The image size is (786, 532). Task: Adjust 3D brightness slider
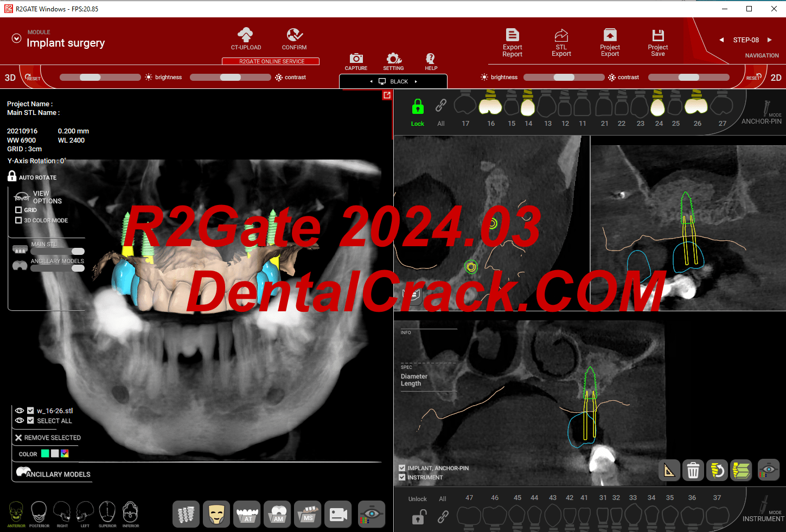click(100, 77)
